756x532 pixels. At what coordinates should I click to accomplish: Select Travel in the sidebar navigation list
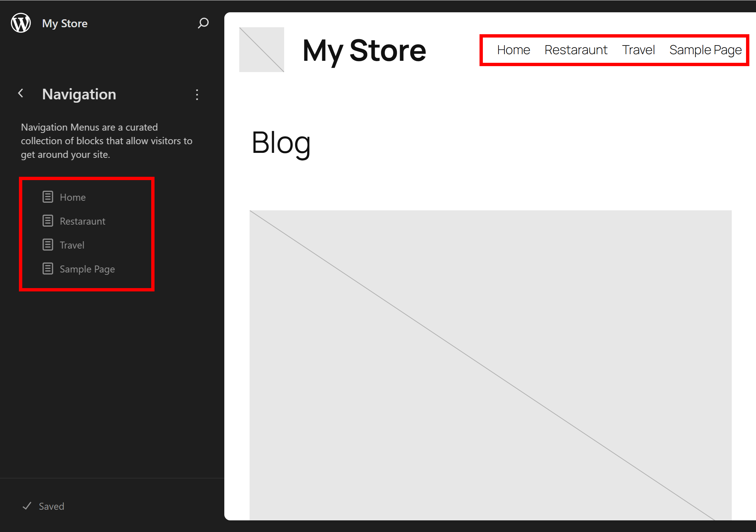(x=72, y=245)
